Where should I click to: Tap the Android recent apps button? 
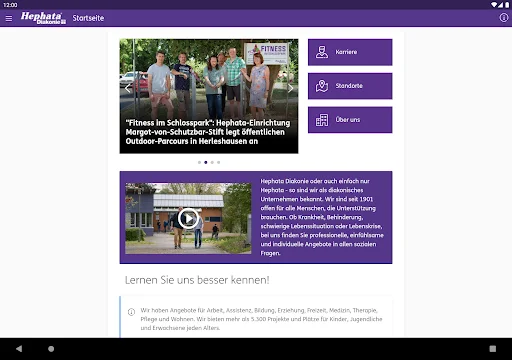click(493, 349)
